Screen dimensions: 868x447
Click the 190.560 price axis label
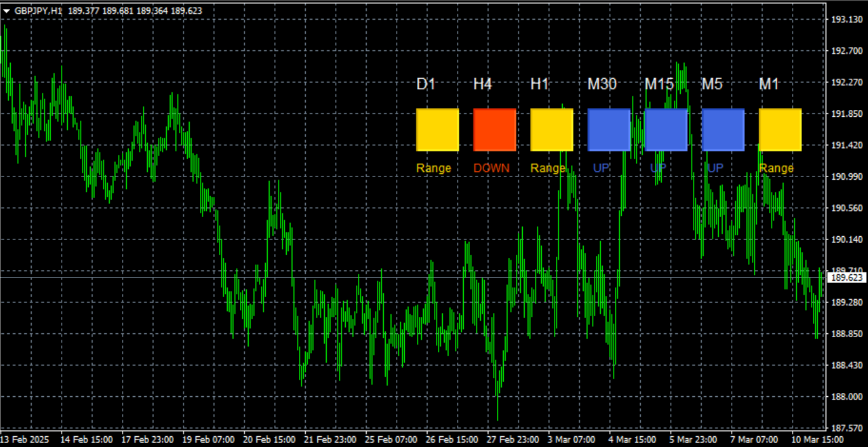pos(846,208)
